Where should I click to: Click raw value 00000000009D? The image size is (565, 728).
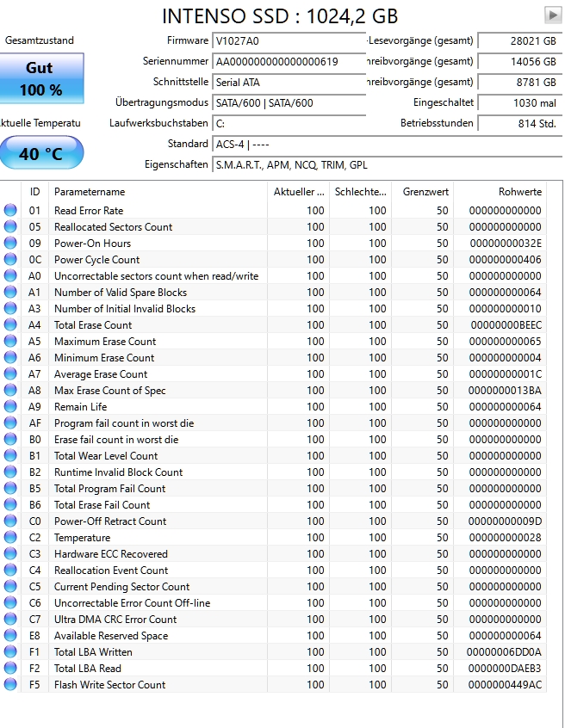point(505,521)
